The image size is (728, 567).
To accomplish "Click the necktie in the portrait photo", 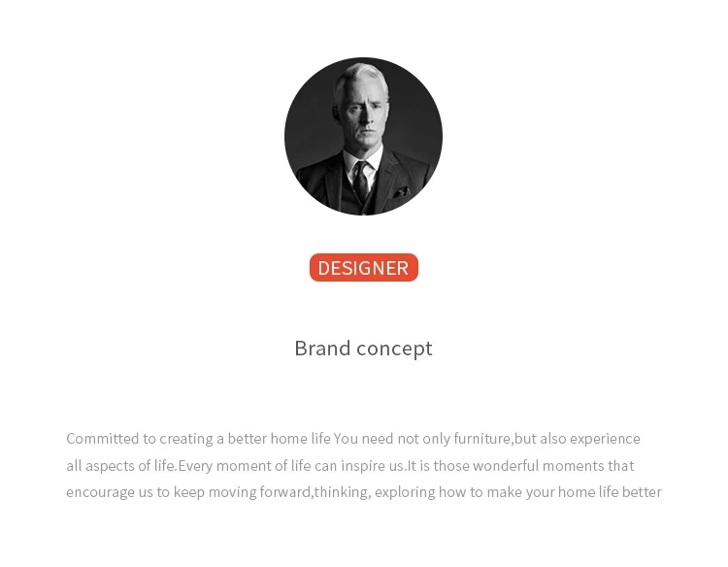I will point(361,182).
